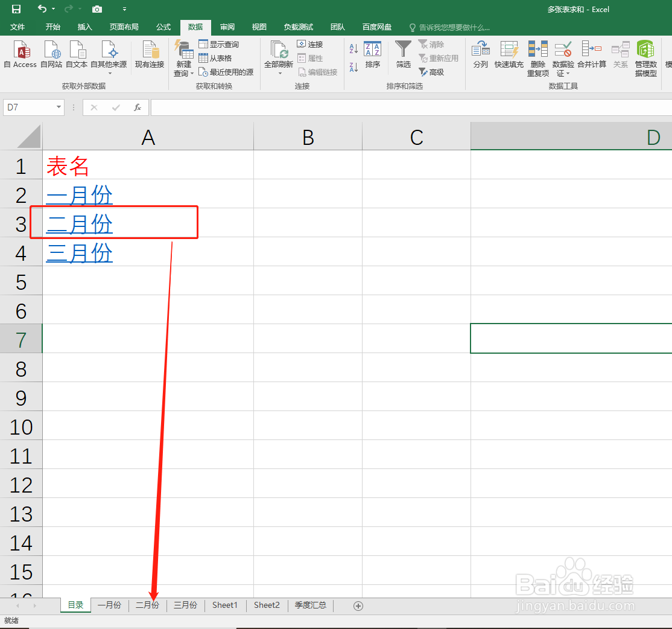Screen dimensions: 672x629
Task: Sort ascending with the 升序 icon
Action: [352, 48]
